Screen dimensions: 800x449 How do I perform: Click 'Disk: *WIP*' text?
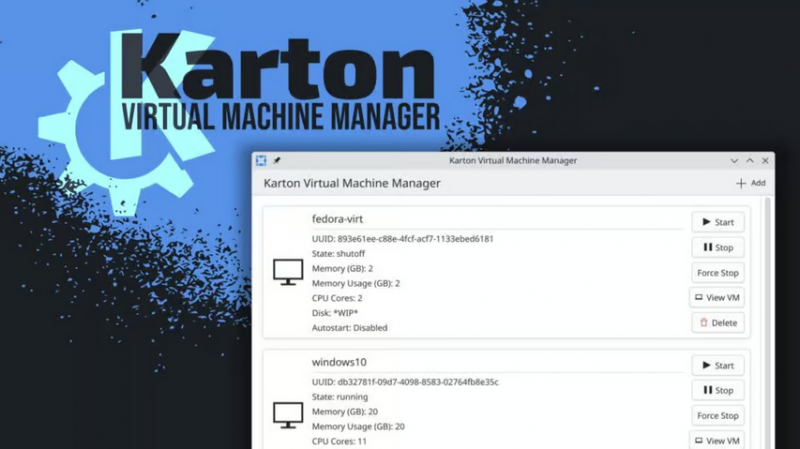(x=335, y=313)
